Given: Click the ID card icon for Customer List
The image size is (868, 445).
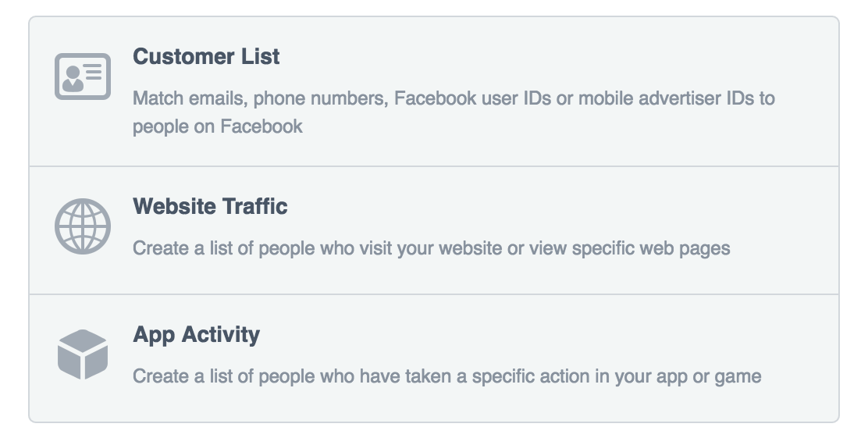Looking at the screenshot, I should [x=82, y=77].
